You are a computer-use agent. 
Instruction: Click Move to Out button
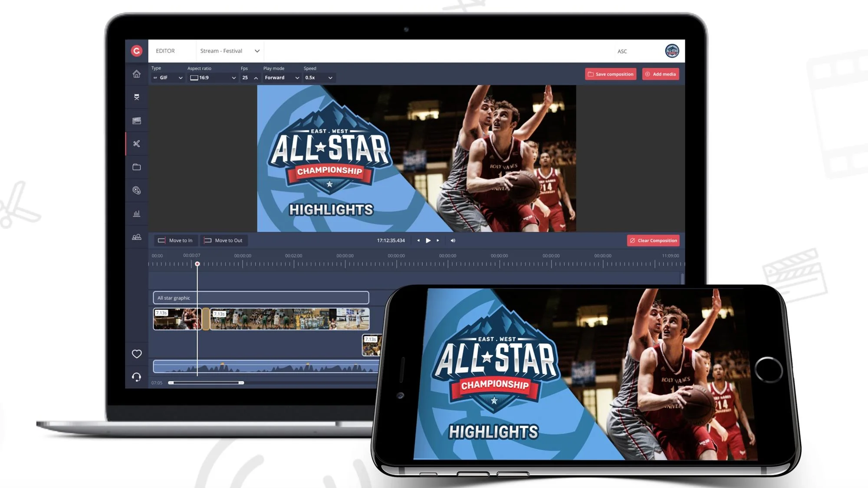click(224, 240)
